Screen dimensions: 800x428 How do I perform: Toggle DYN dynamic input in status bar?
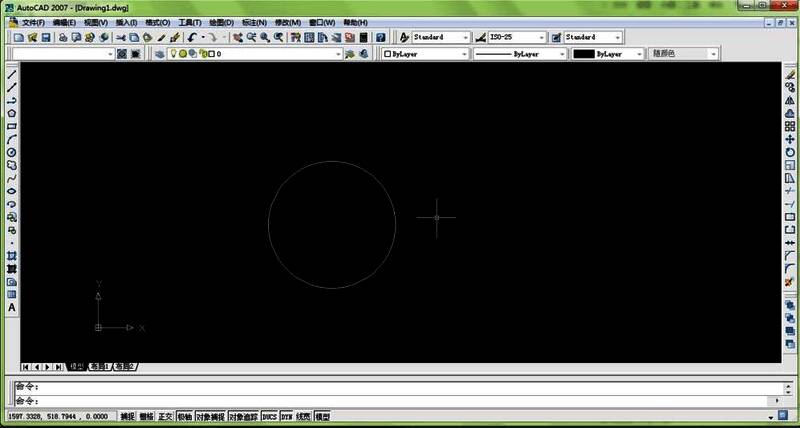click(x=287, y=416)
